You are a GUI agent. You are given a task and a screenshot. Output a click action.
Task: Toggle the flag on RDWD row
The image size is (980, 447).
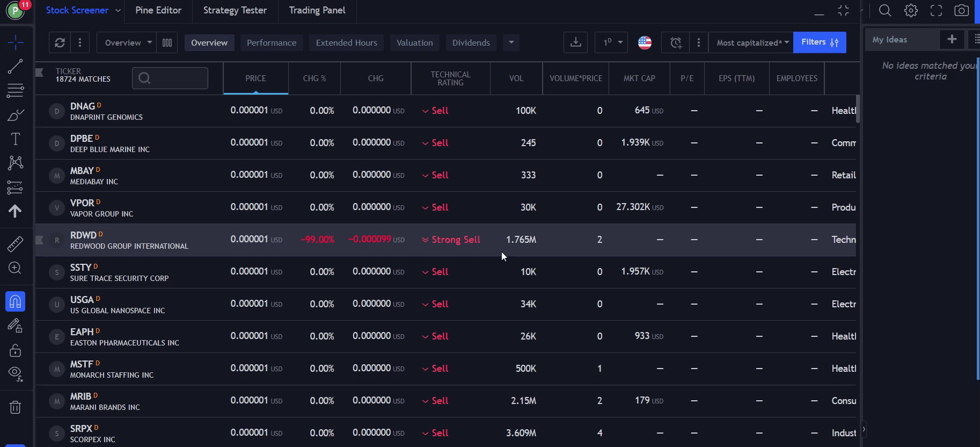click(39, 240)
